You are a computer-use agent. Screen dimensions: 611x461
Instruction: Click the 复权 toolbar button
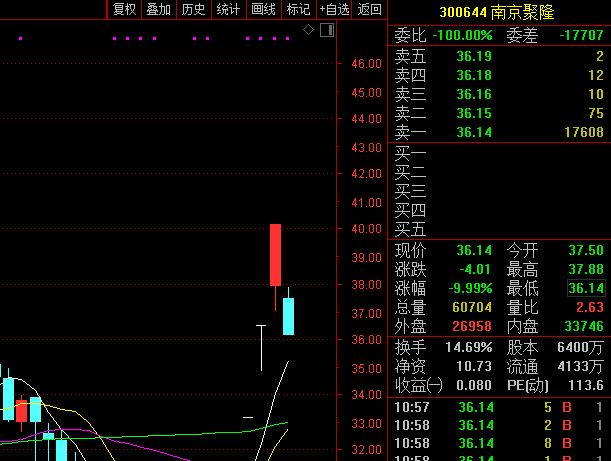[124, 9]
